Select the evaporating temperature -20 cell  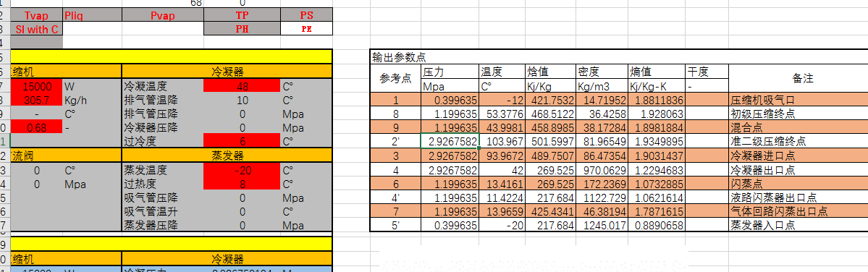click(242, 170)
